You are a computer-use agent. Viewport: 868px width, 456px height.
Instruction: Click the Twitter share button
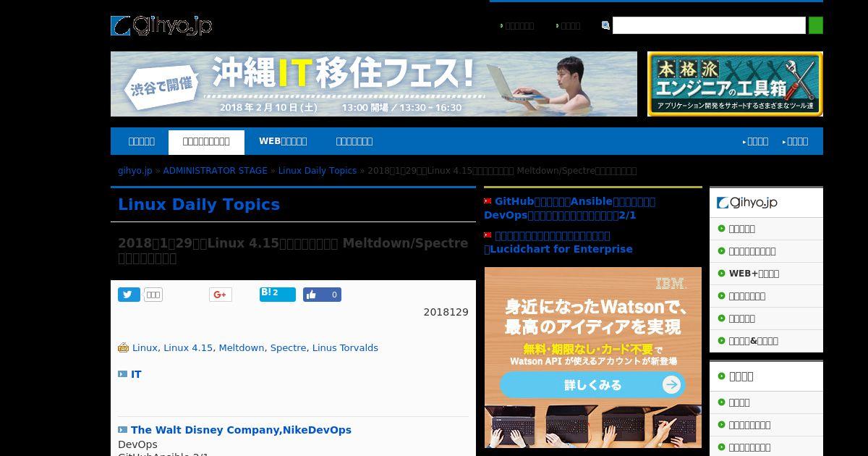(129, 295)
